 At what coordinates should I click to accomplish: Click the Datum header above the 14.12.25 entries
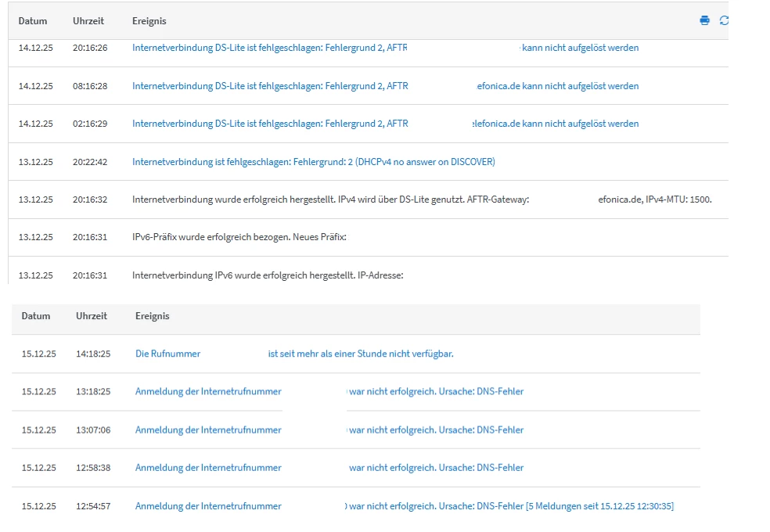click(x=33, y=21)
